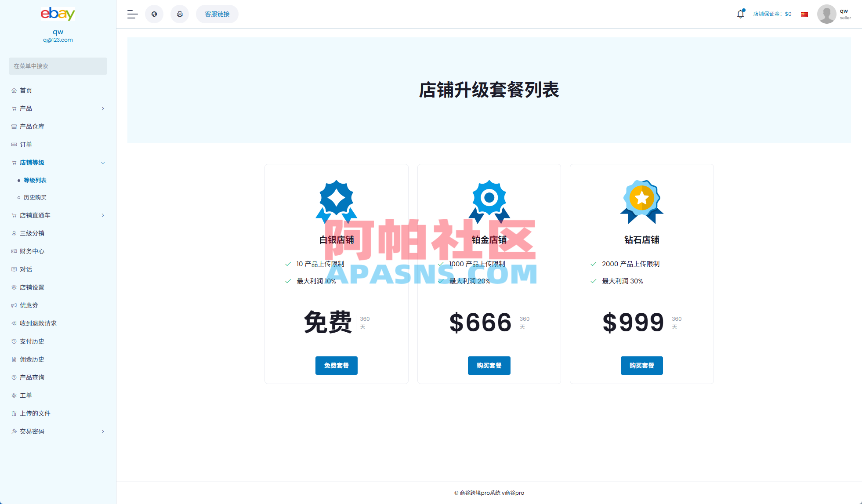Open the globe language icon in the toolbar
The height and width of the screenshot is (504, 862).
pos(154,14)
